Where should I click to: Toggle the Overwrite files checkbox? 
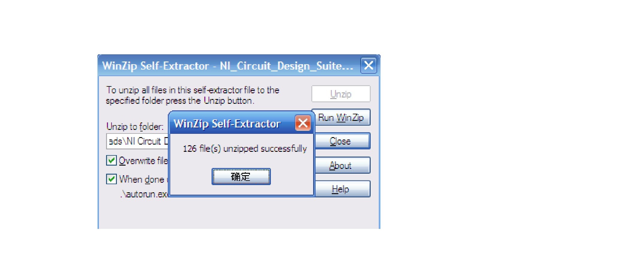pyautogui.click(x=111, y=160)
